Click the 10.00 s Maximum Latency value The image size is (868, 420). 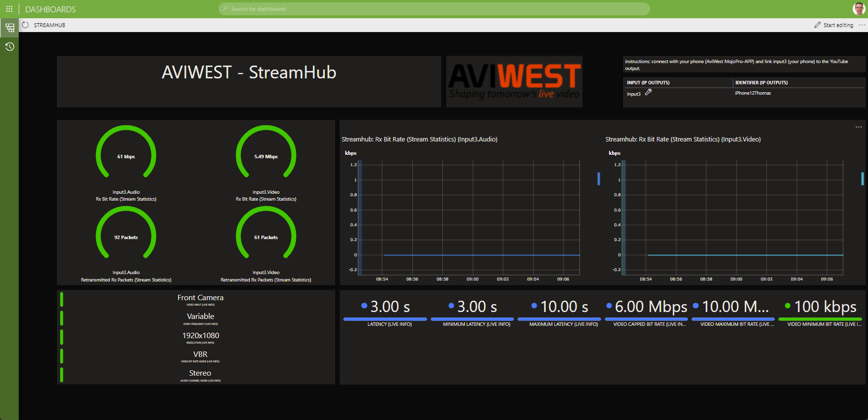pyautogui.click(x=564, y=307)
